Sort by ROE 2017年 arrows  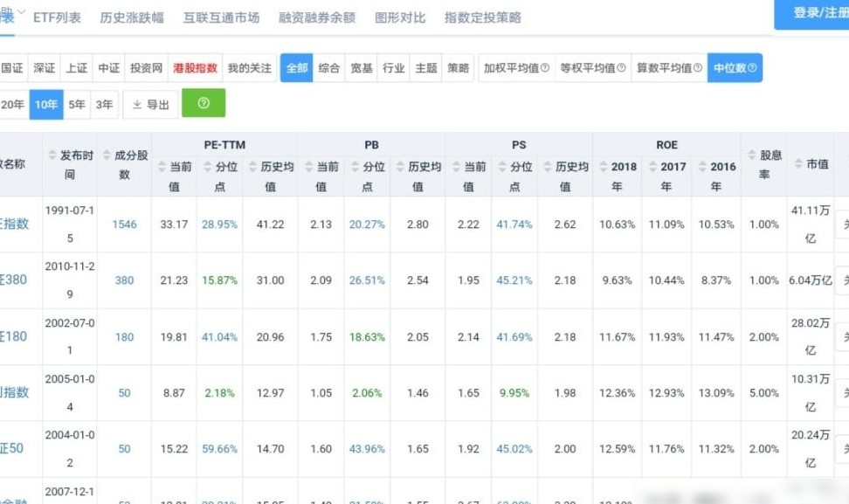653,167
